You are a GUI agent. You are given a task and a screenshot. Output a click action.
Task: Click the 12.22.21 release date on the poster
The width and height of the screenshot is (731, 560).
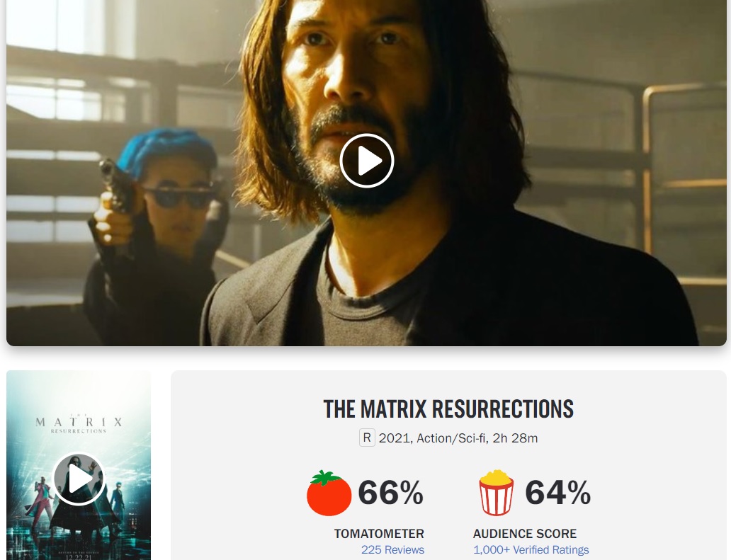pyautogui.click(x=79, y=557)
